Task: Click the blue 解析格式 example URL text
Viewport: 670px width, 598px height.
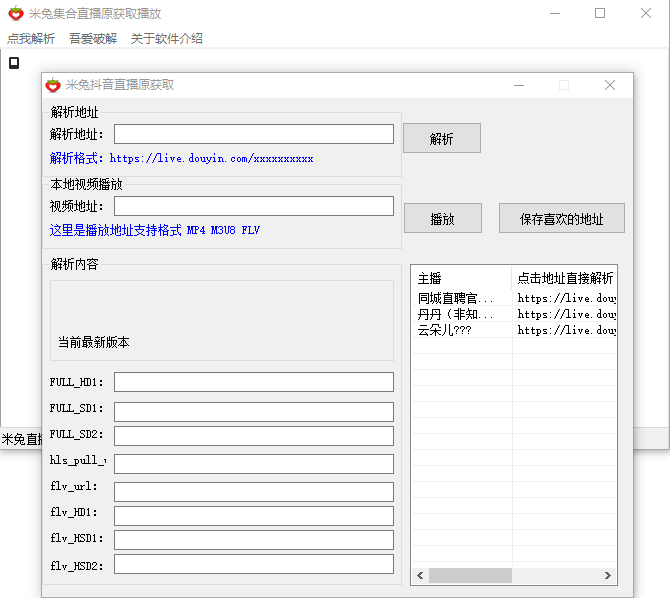Action: click(x=182, y=158)
